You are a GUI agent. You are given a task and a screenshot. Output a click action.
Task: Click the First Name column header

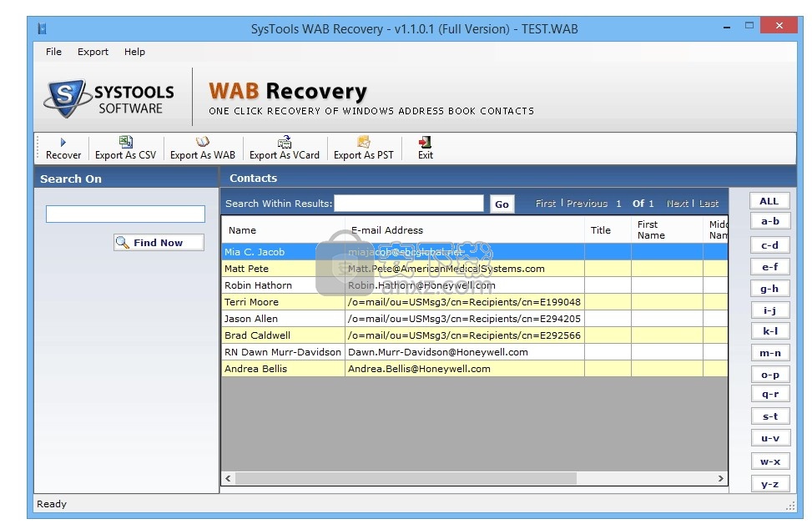pos(667,229)
